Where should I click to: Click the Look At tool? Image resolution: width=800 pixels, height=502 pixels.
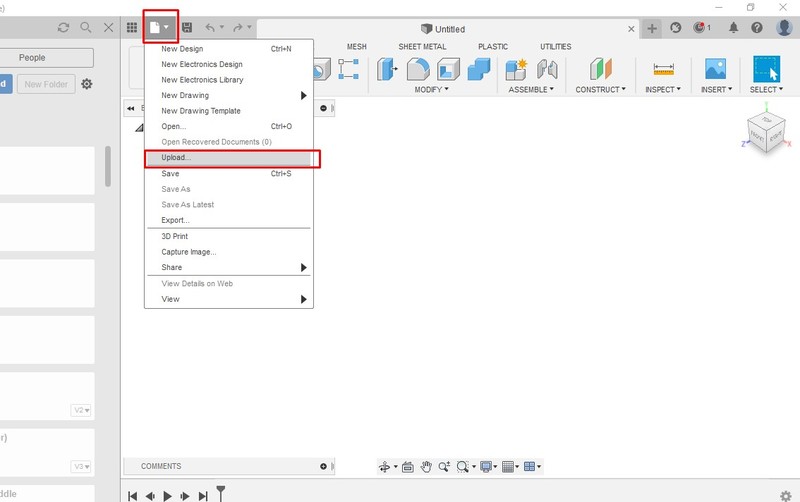pos(408,466)
